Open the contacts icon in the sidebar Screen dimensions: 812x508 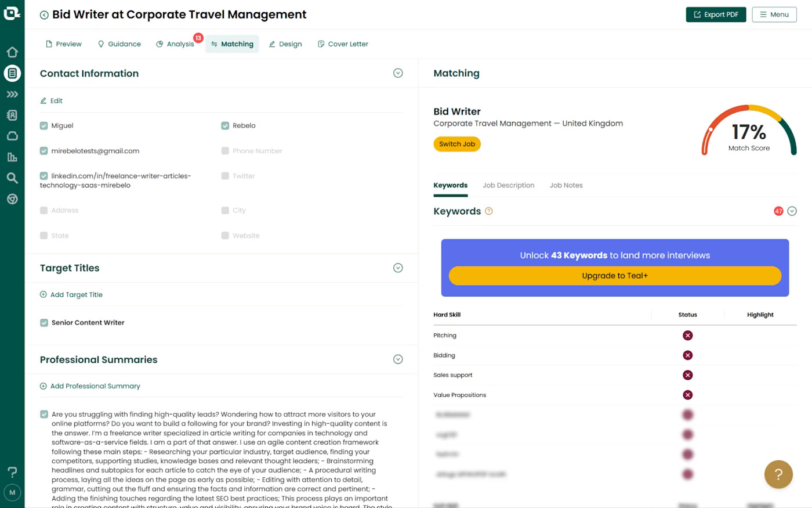click(12, 115)
